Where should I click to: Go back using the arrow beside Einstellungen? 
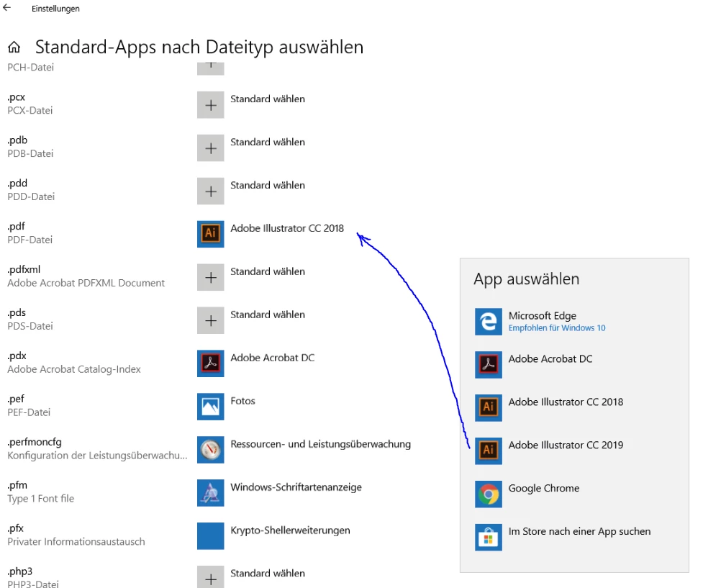6,8
